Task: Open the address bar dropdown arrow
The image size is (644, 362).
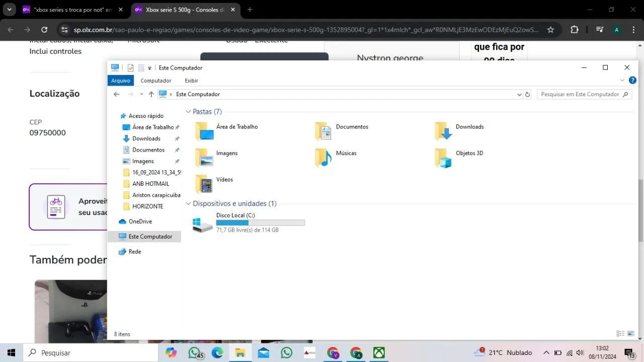Action: point(519,94)
